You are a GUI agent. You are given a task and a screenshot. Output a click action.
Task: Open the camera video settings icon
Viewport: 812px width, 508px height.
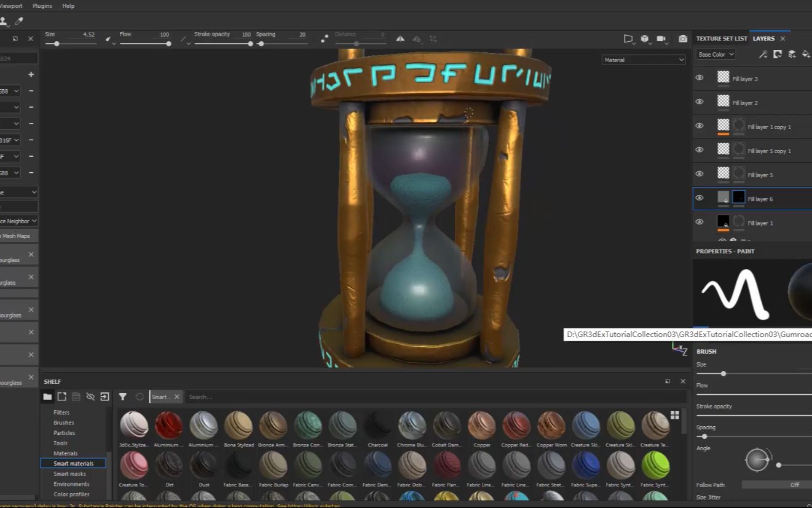[661, 39]
